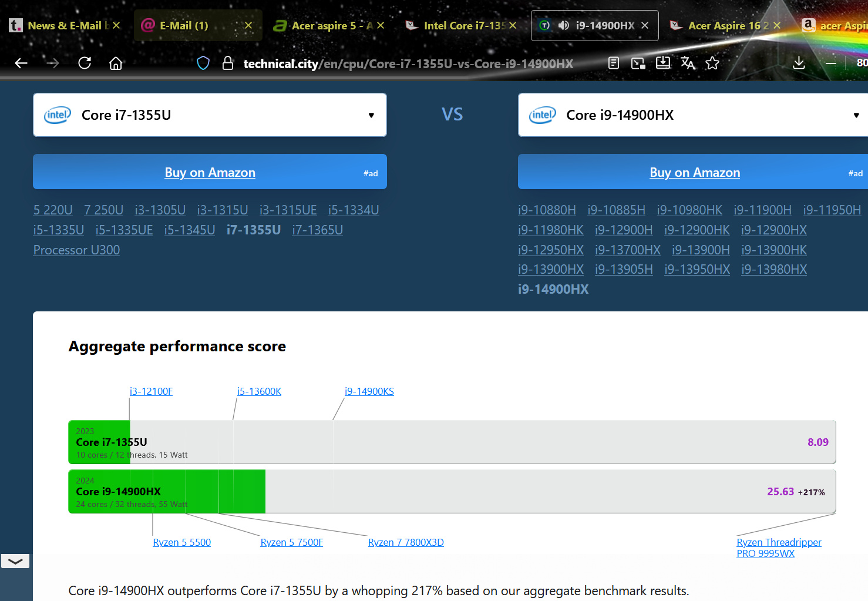Go back to the previous page
Screen dimensions: 868x601
click(x=21, y=63)
